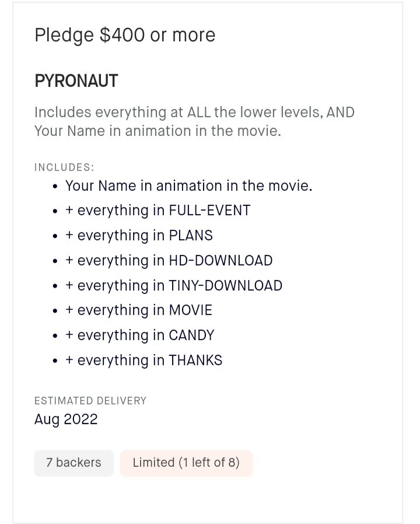This screenshot has width=420, height=524.
Task: Click 'Your Name in animation' list item
Action: tap(189, 186)
